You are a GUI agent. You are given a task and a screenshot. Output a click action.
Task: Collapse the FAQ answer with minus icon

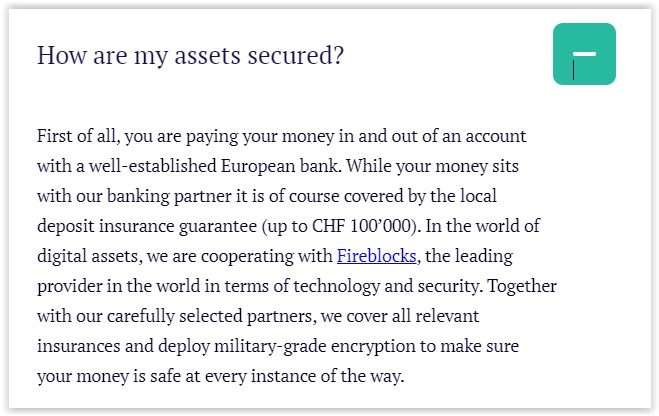coord(584,54)
